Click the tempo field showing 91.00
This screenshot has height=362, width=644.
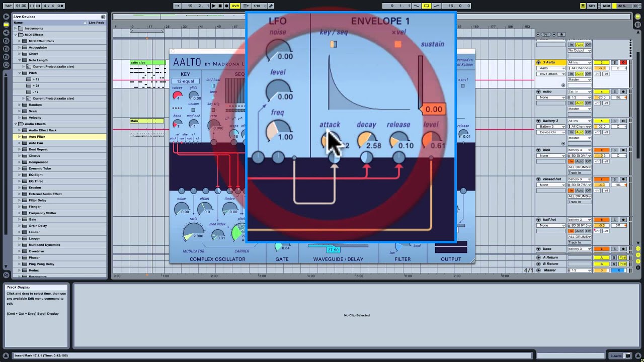(x=21, y=6)
